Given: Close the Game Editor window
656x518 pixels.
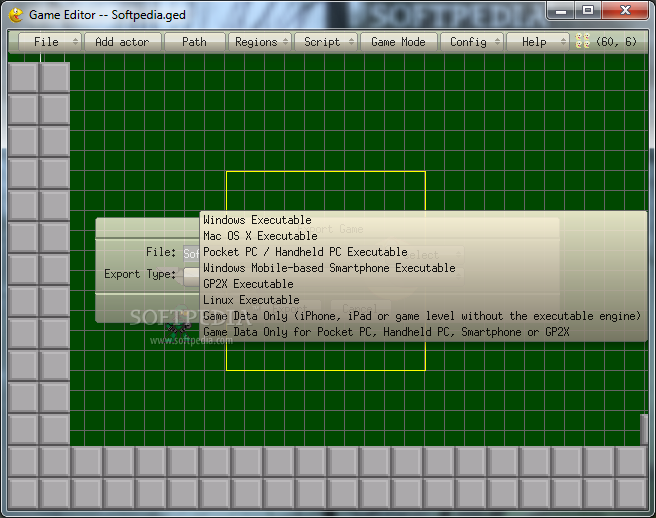Looking at the screenshot, I should pyautogui.click(x=625, y=10).
